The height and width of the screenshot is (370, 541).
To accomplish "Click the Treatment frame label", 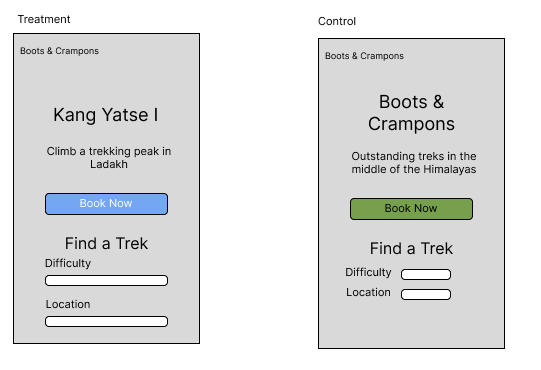I will pyautogui.click(x=44, y=19).
